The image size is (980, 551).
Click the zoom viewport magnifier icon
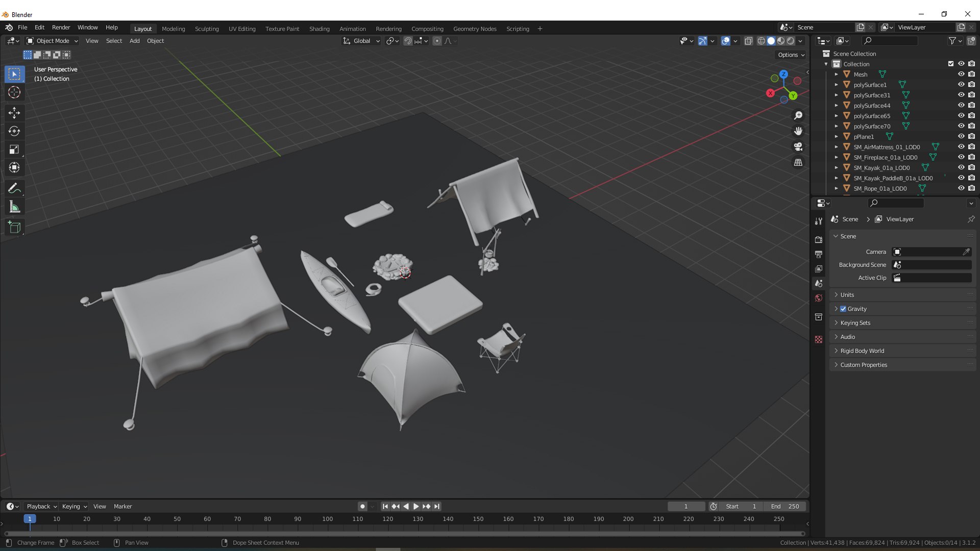(x=798, y=116)
